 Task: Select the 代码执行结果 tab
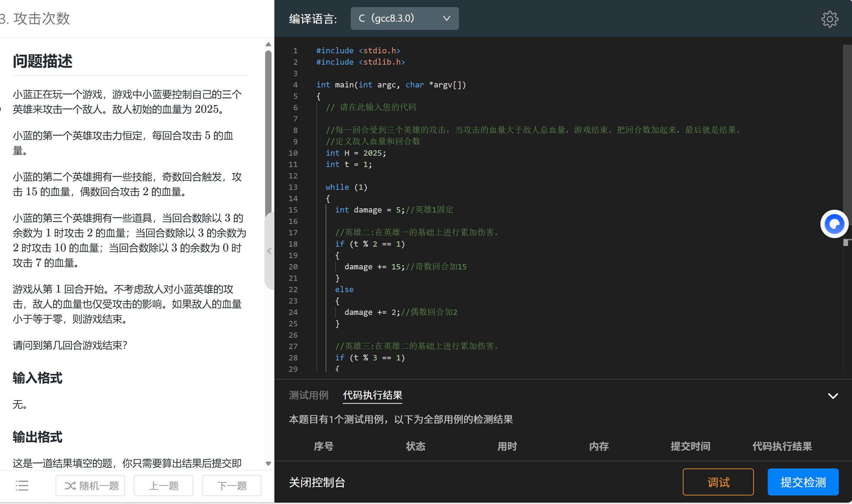(x=372, y=395)
